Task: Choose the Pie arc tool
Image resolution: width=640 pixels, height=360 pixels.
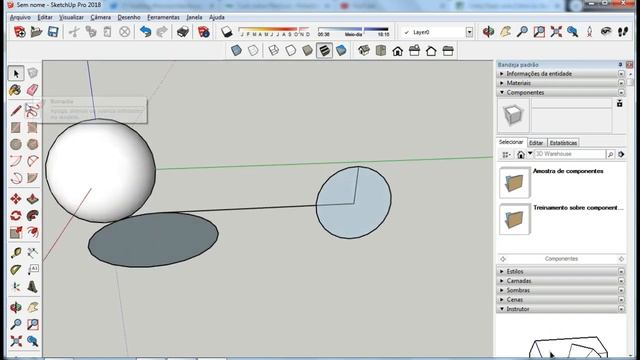Action: tap(33, 178)
